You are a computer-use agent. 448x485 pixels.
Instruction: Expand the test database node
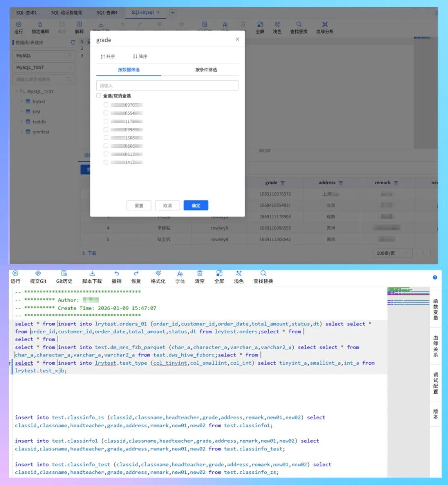point(22,111)
